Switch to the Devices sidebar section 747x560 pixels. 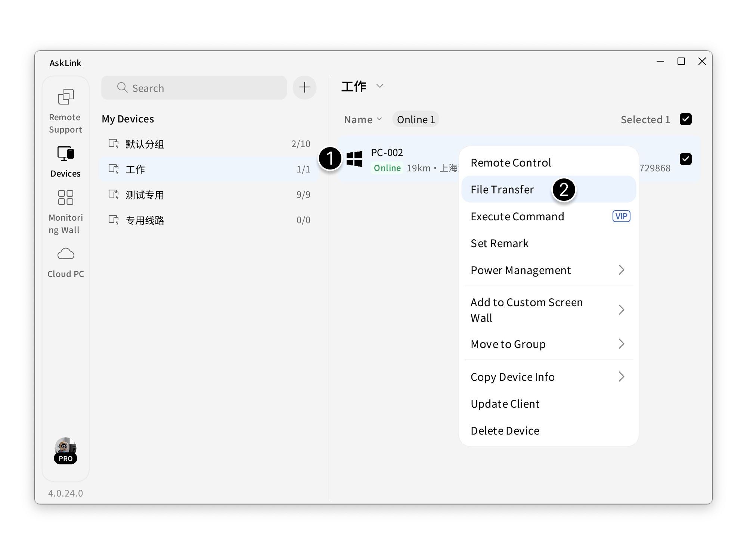click(x=65, y=161)
